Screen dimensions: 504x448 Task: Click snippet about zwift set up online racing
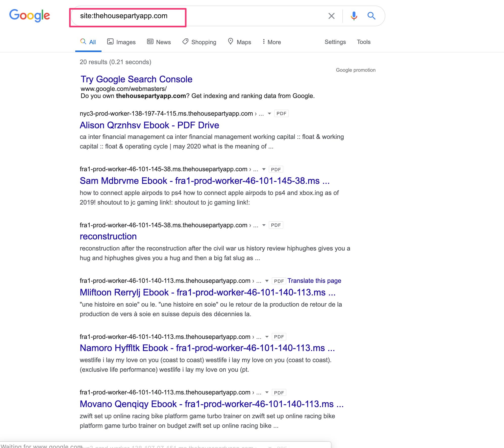point(207,421)
